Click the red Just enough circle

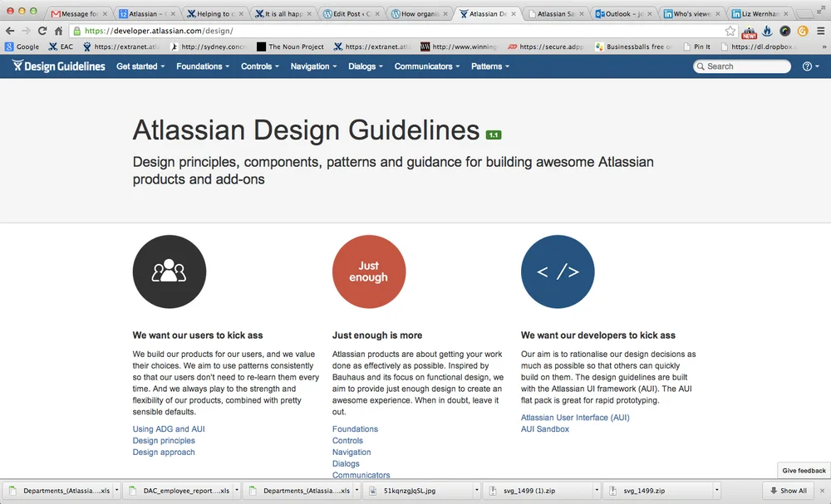click(369, 272)
